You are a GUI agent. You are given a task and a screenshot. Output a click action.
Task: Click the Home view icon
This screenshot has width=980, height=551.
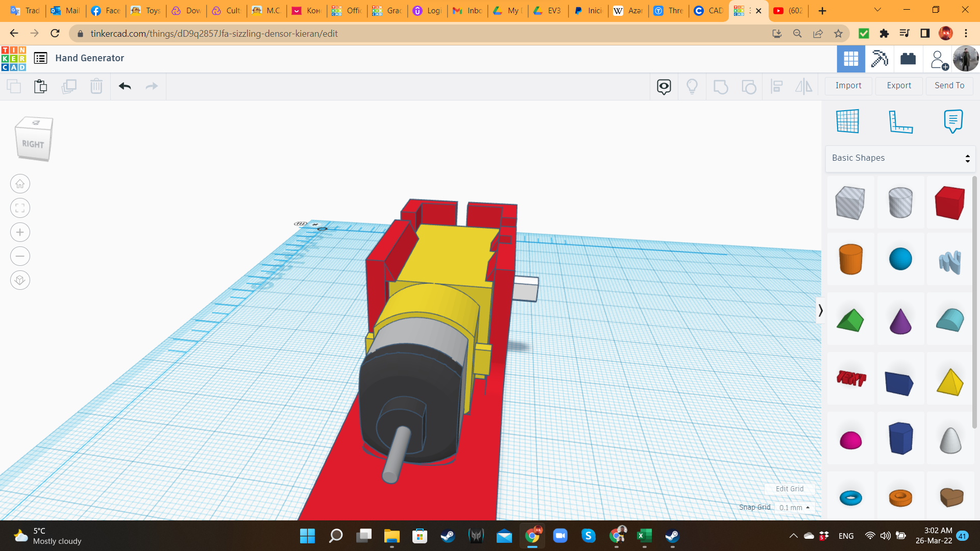[20, 184]
